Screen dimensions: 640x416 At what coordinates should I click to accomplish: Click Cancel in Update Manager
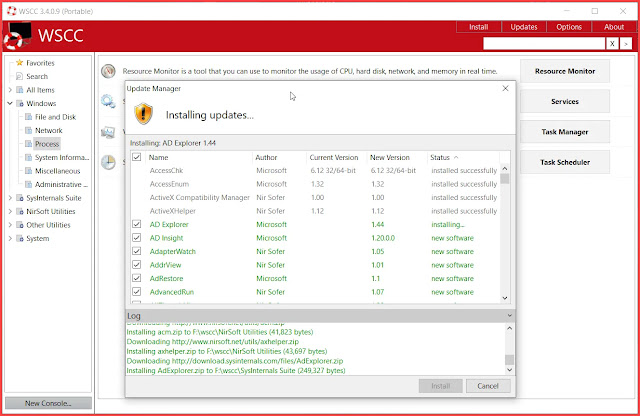(x=488, y=386)
